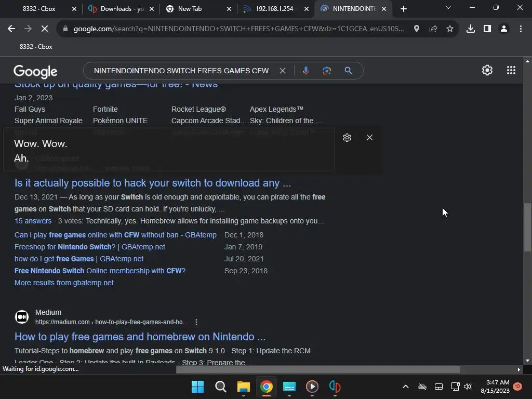Open the Windows Start menu
The height and width of the screenshot is (399, 532).
[x=197, y=387]
